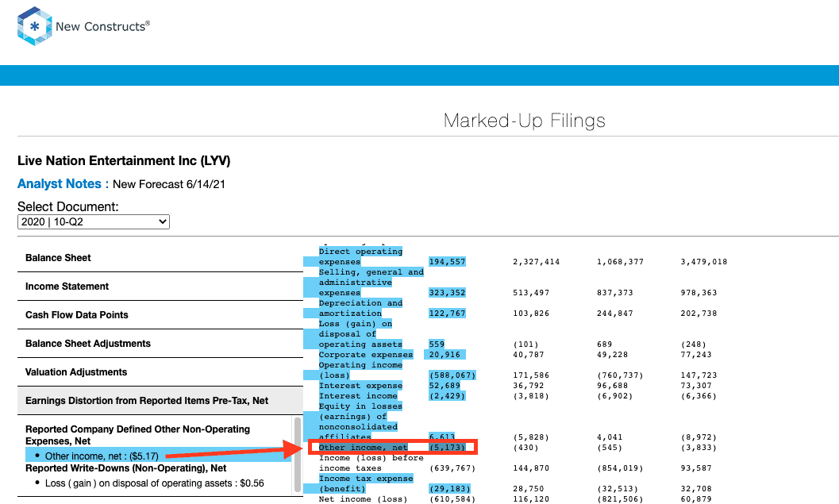Viewport: 839px width, 504px height.
Task: Click the 'Marked-Up Filings' page title
Action: coord(525,121)
